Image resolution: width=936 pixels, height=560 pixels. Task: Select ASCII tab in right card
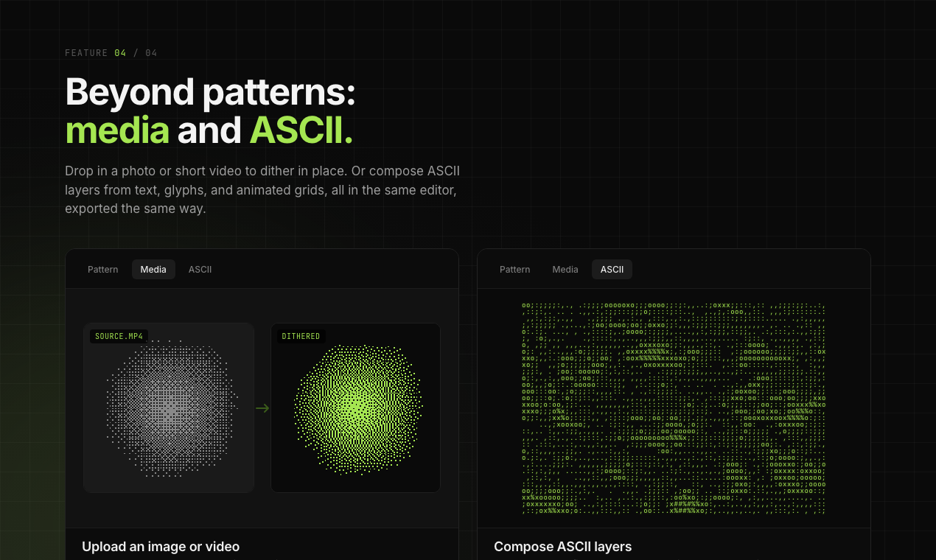pos(612,270)
